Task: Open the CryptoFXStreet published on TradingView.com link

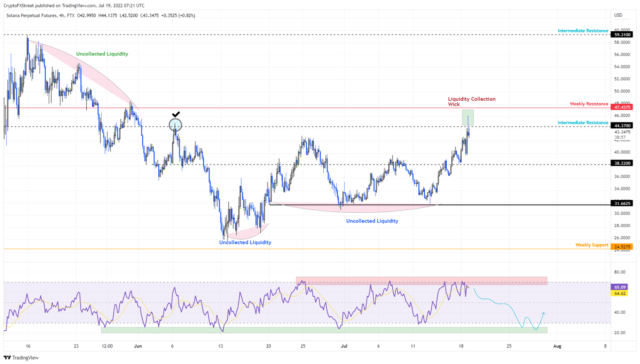Action: point(51,5)
